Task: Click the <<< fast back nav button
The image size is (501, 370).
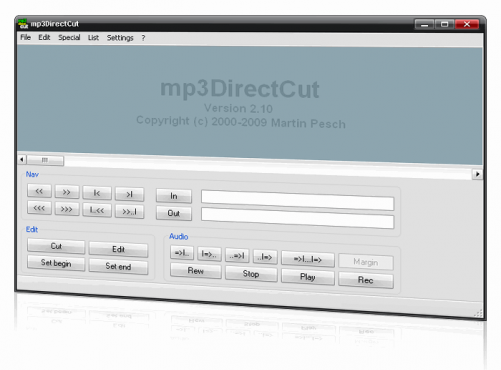Action: (x=39, y=208)
